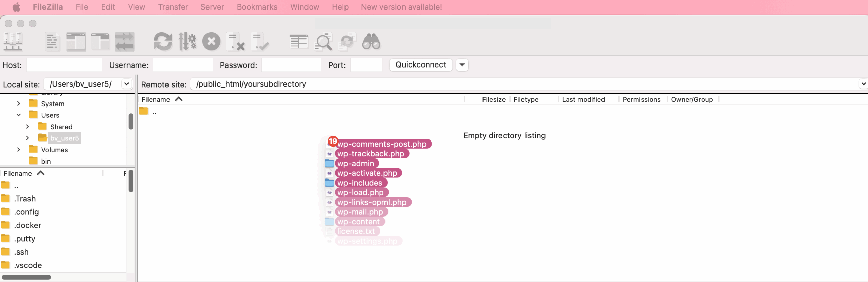Search for files with binoculars icon

371,42
